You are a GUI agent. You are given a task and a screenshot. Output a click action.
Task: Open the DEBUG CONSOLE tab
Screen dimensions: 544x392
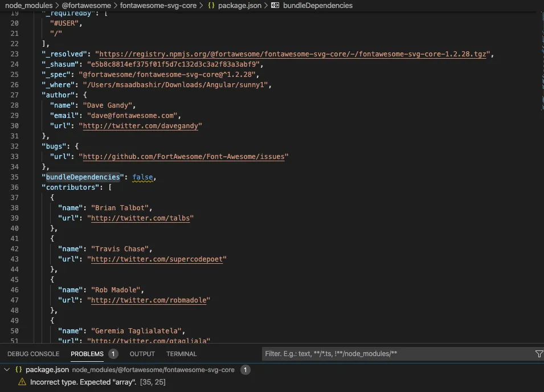[x=33, y=354]
